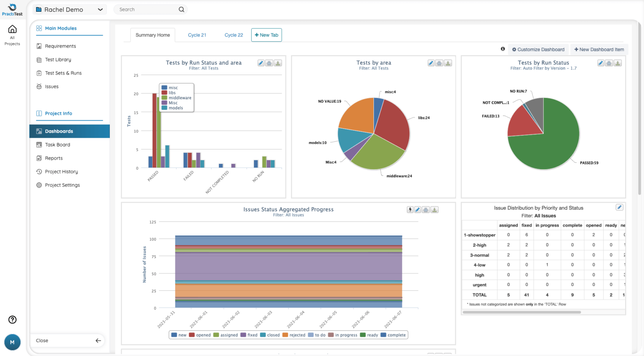Download the Tests by Run Status chart
Image resolution: width=644 pixels, height=356 pixels.
618,63
